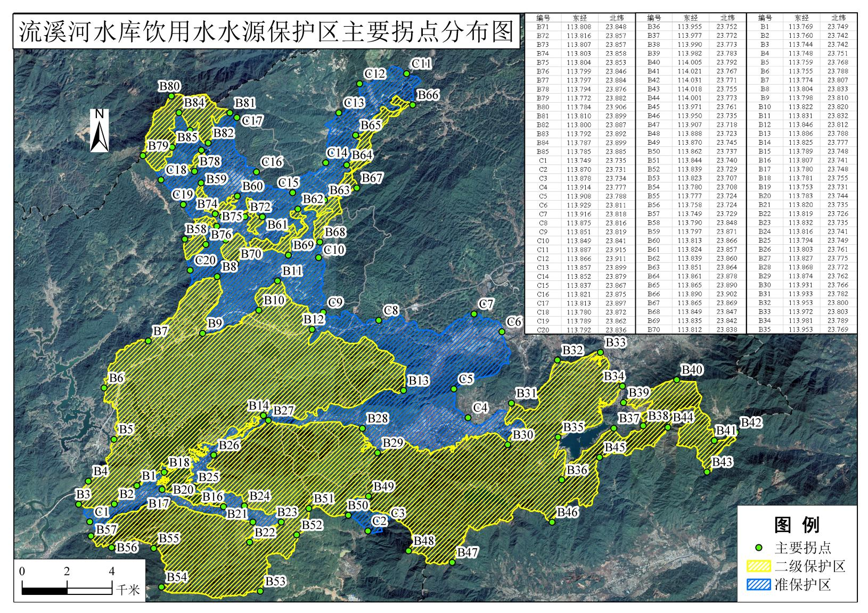The height and width of the screenshot is (613, 868).
Task: Select the green dot for point B6
Action: click(x=104, y=388)
